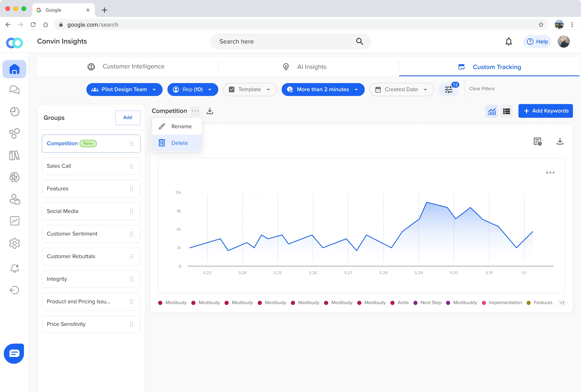The image size is (581, 392).
Task: Download the Competition chart data
Action: [210, 111]
